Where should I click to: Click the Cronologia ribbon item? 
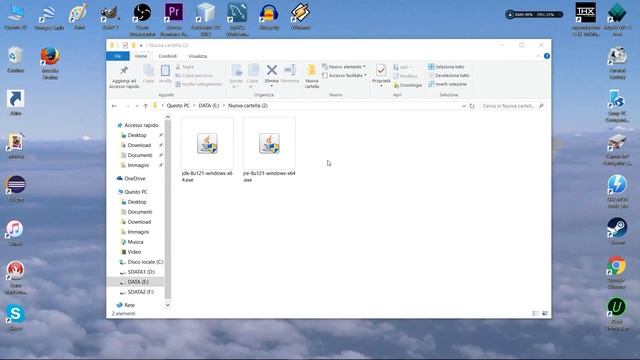(407, 85)
